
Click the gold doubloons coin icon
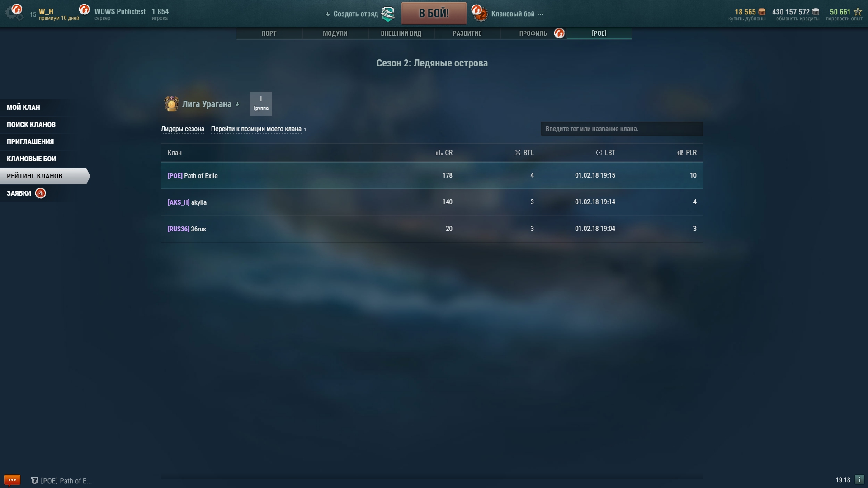pos(762,12)
